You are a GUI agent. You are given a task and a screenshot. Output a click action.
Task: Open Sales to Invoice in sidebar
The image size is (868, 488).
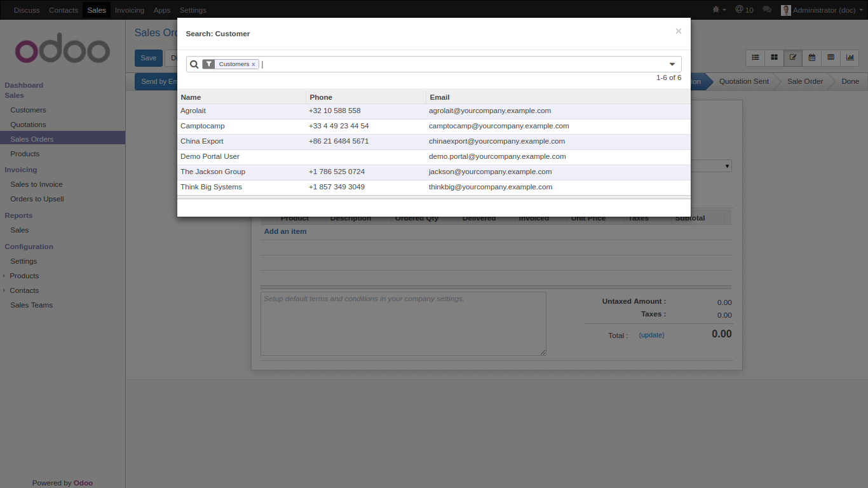point(36,184)
